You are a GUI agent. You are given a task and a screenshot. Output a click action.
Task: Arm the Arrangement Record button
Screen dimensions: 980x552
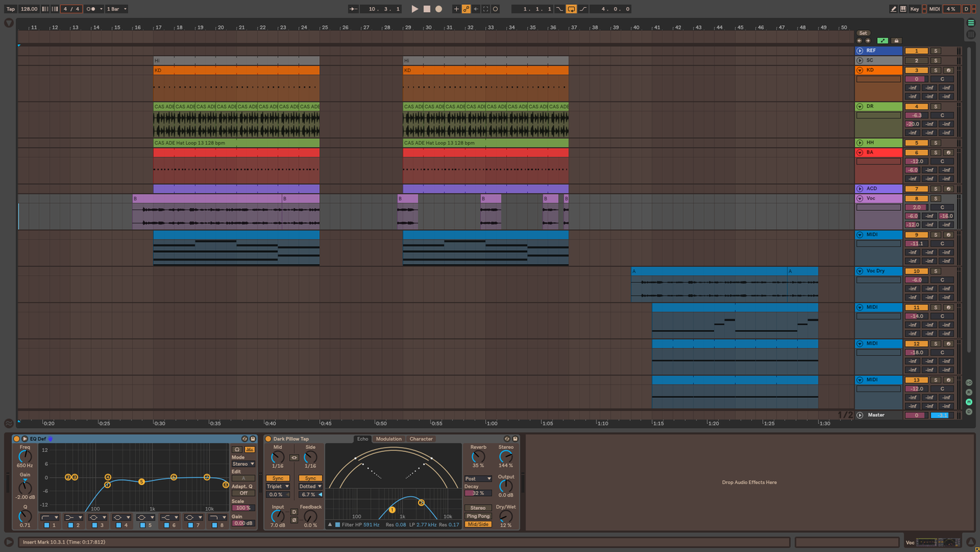point(438,9)
